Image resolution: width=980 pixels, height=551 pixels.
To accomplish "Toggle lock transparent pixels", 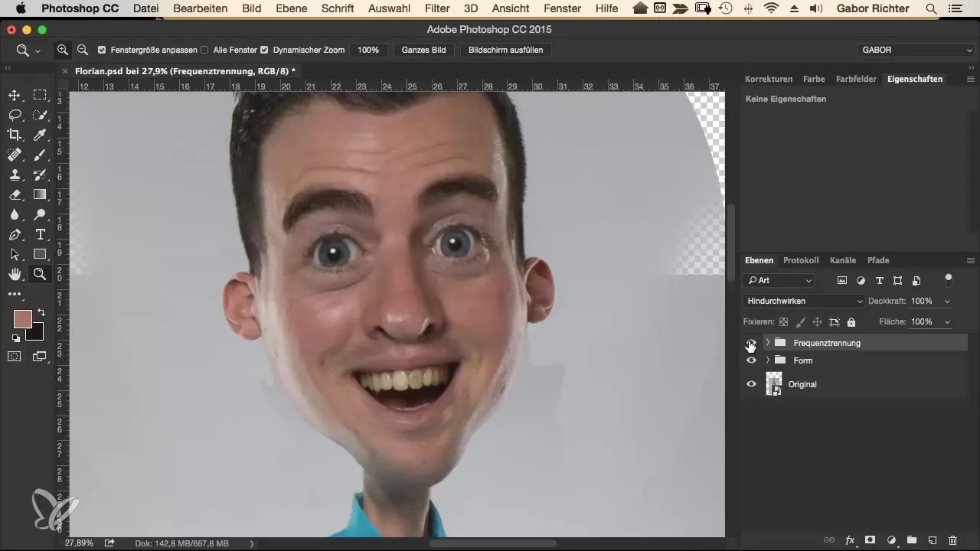I will 783,322.
